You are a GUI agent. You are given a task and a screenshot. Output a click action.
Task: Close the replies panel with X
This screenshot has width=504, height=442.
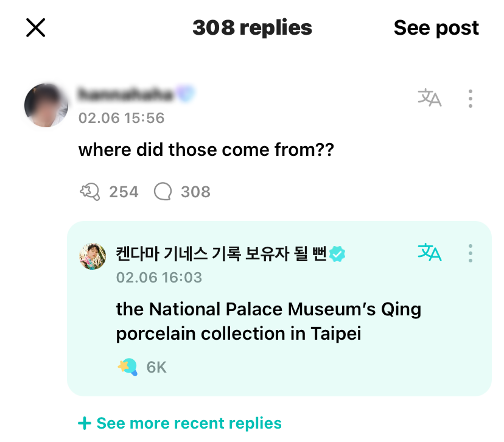(x=35, y=28)
